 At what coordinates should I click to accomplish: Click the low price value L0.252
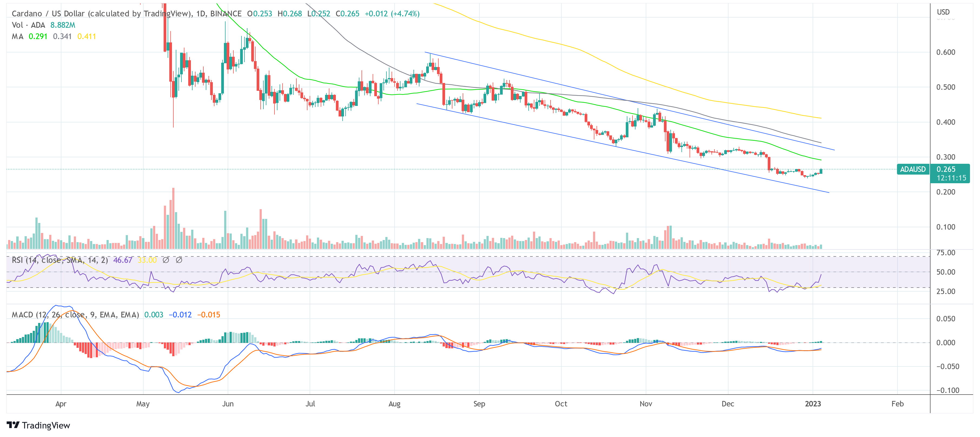pyautogui.click(x=319, y=14)
